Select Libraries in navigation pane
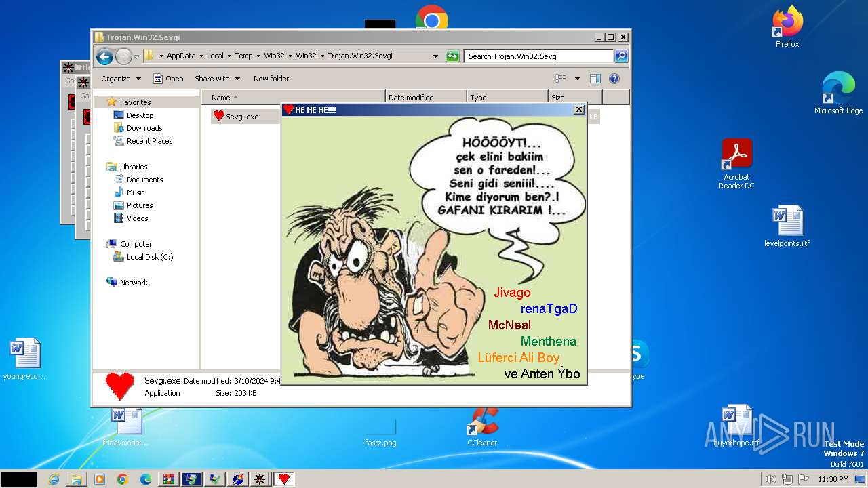868x488 pixels. pos(134,167)
